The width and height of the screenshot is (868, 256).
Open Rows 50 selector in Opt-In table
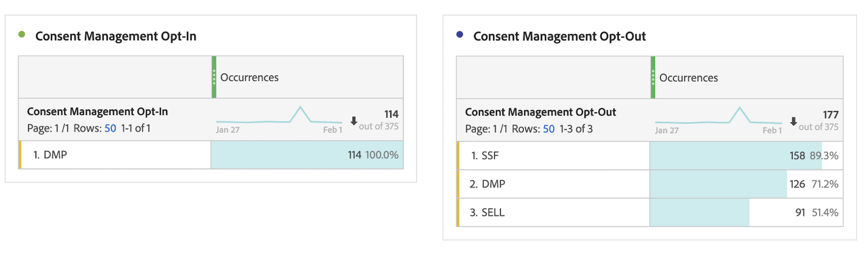point(110,129)
